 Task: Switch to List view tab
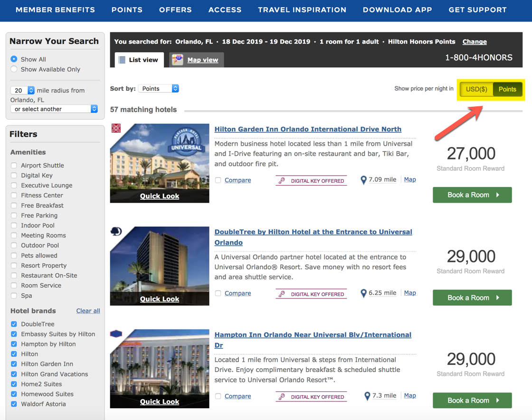pos(139,60)
